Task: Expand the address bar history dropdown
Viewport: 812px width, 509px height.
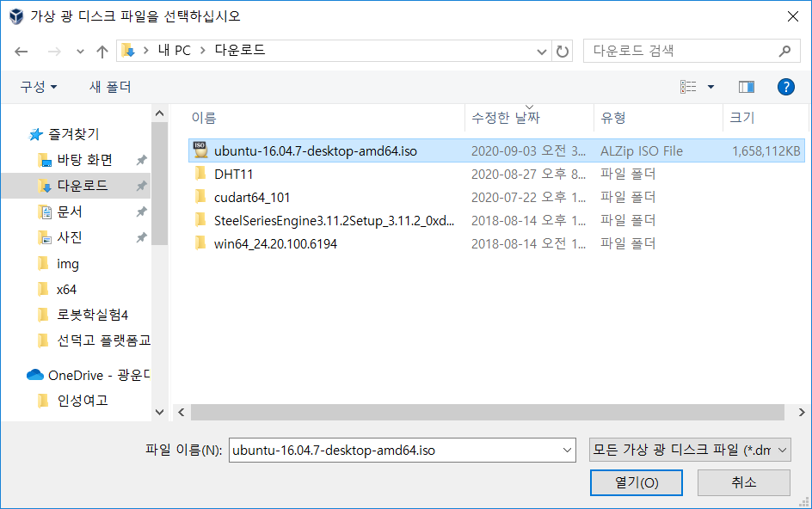Action: (x=542, y=52)
